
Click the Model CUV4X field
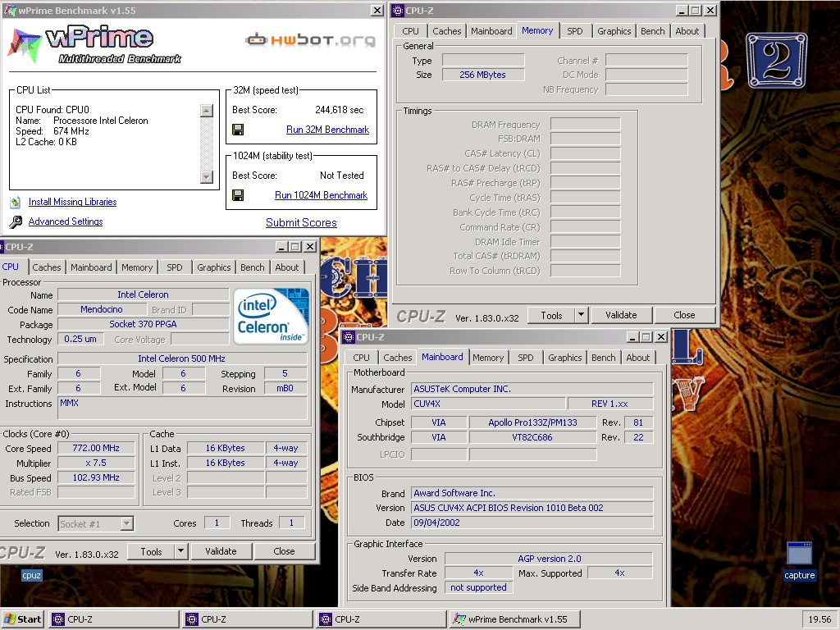488,404
